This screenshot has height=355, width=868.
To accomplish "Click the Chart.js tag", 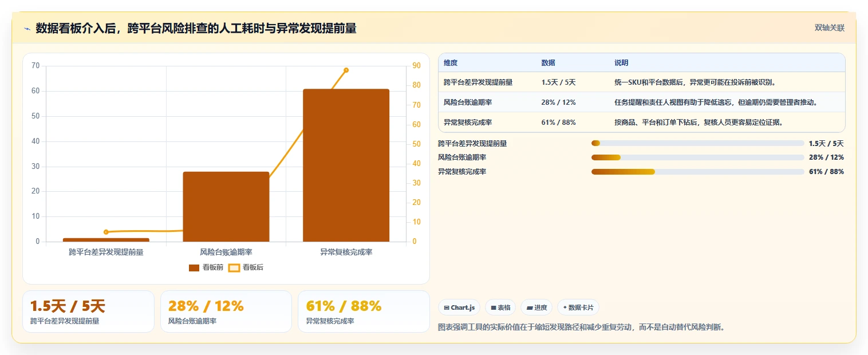I will pyautogui.click(x=459, y=307).
